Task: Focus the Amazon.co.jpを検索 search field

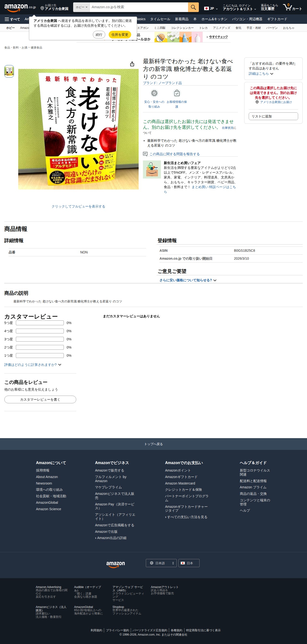Action: (x=139, y=7)
